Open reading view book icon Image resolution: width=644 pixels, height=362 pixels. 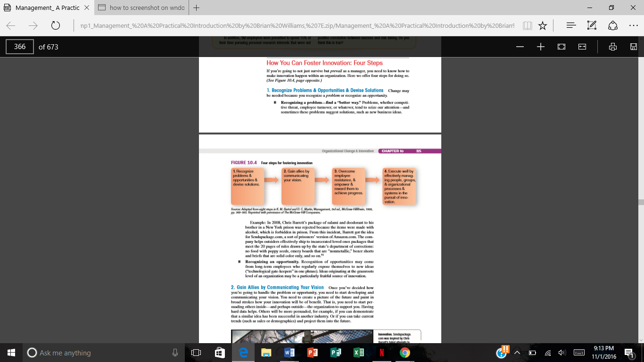527,26
